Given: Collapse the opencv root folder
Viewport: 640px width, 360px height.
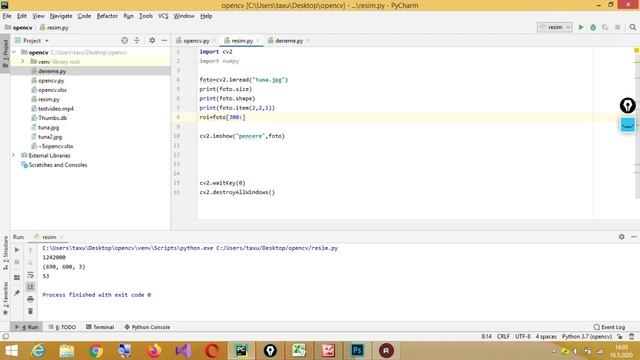Looking at the screenshot, I should pyautogui.click(x=14, y=52).
